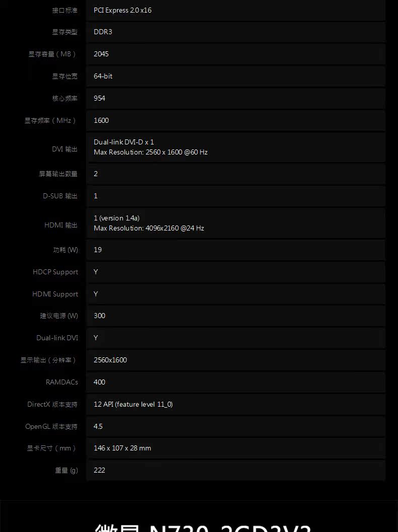Screen dimensions: 398x532
Task: Click the HDMI 1 (version 1.4a) text
Action: (x=116, y=218)
